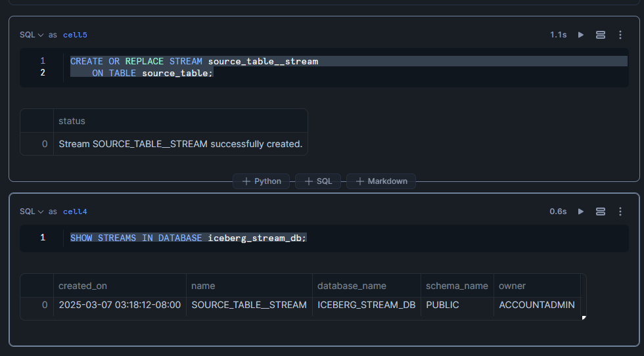
Task: Click line number 2 in cell5 gutter
Action: point(43,73)
